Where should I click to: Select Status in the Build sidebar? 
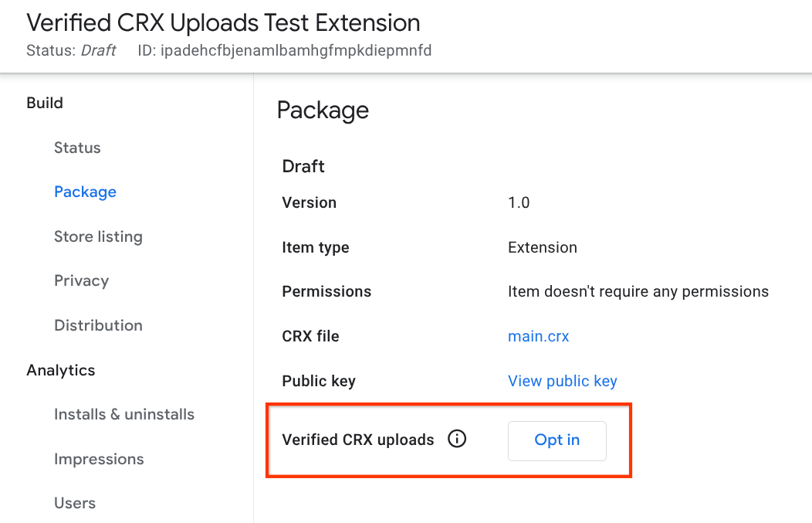coord(77,148)
